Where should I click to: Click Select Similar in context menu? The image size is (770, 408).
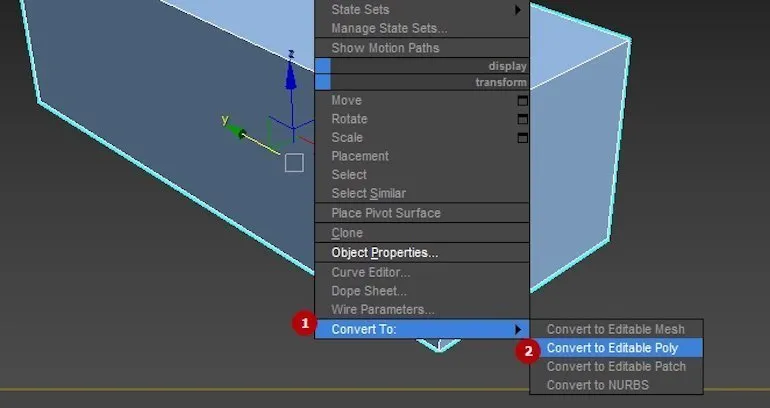(x=368, y=193)
